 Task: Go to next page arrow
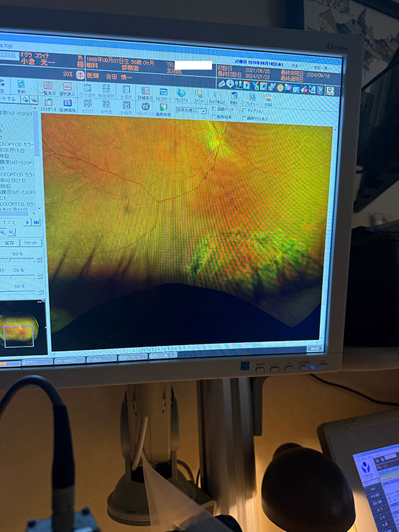coord(28,222)
